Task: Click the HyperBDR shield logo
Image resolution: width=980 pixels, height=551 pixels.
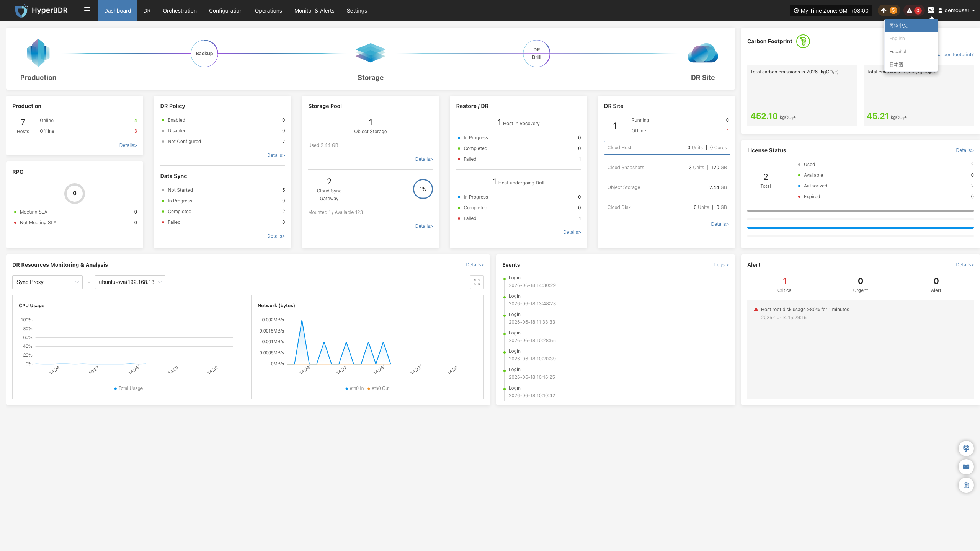Action: (21, 11)
